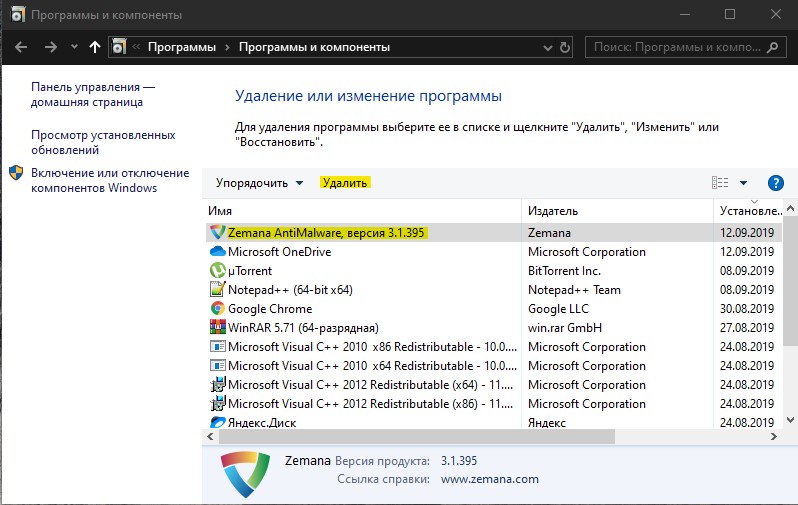Select the Программы breadcrumb
The width and height of the screenshot is (798, 505).
182,47
